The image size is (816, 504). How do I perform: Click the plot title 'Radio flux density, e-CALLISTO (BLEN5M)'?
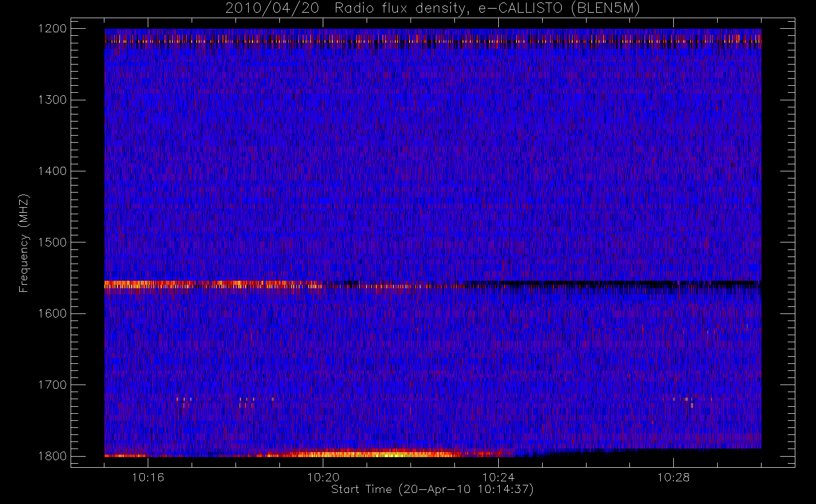coord(487,9)
